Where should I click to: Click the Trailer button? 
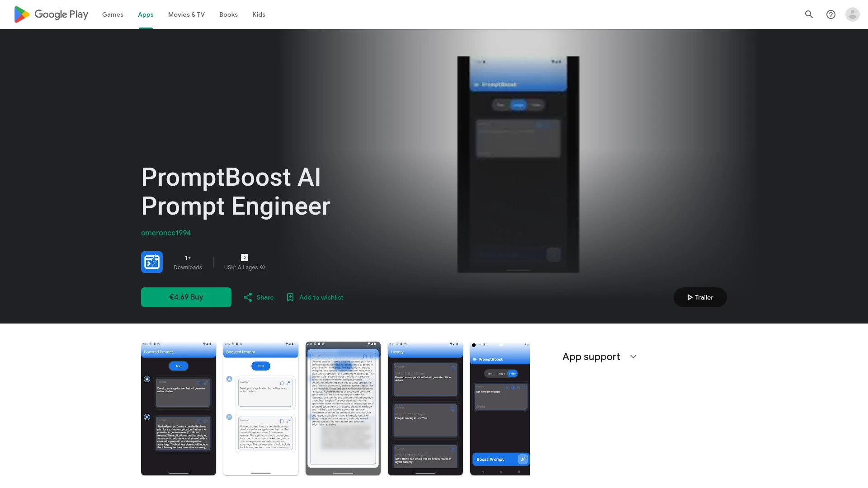700,297
